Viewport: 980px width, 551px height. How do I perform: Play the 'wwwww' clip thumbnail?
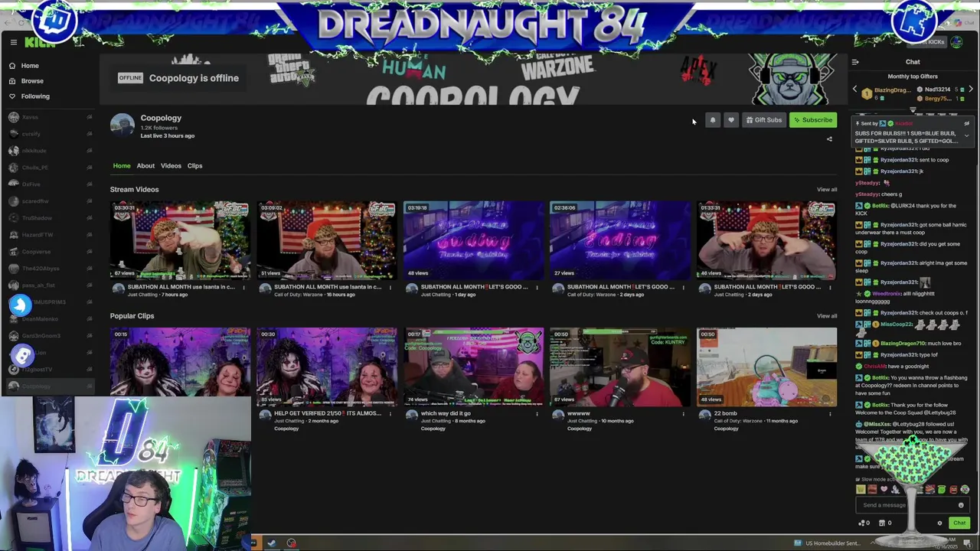(x=620, y=367)
